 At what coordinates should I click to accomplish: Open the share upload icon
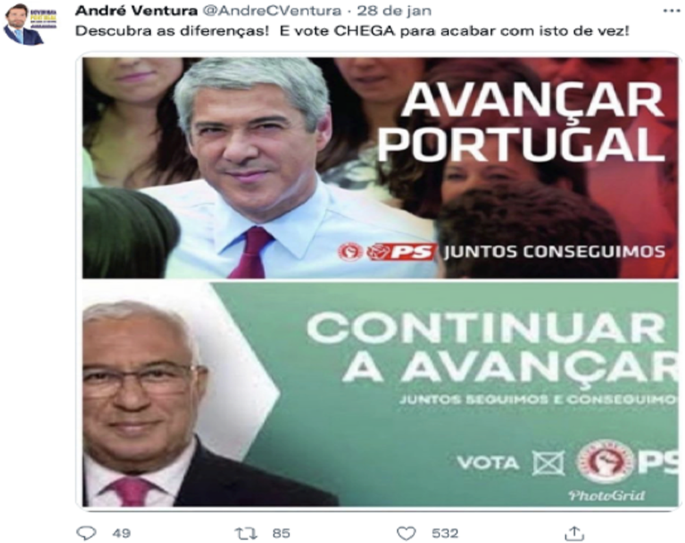[574, 533]
